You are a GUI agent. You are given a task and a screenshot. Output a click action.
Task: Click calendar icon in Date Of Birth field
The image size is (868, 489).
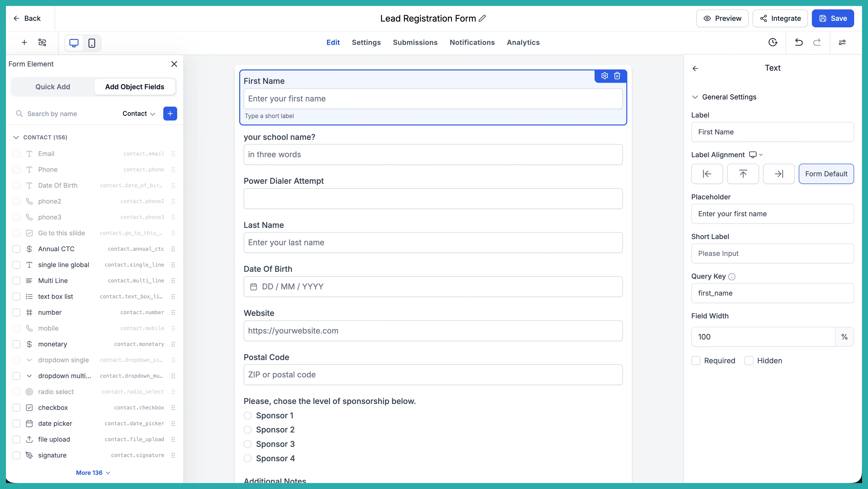click(x=253, y=287)
